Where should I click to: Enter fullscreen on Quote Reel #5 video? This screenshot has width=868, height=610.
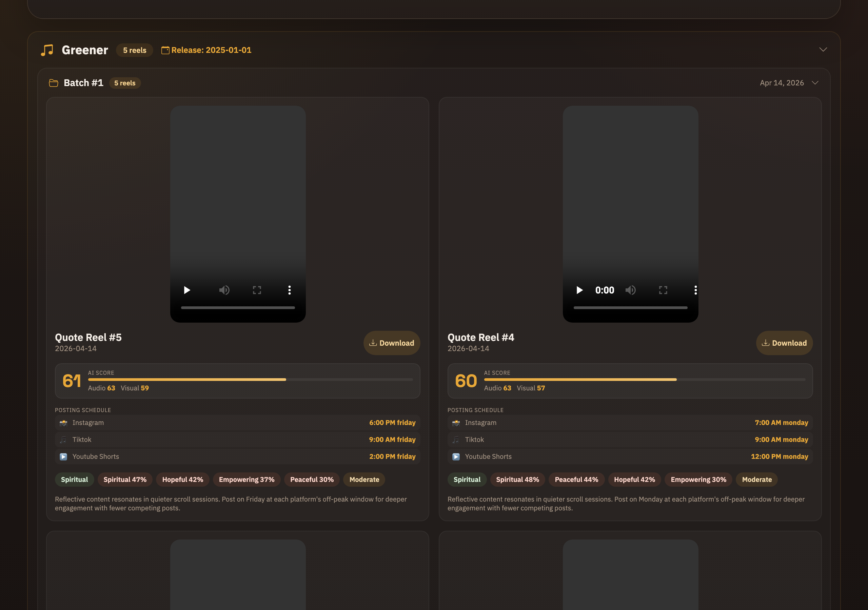coord(257,290)
